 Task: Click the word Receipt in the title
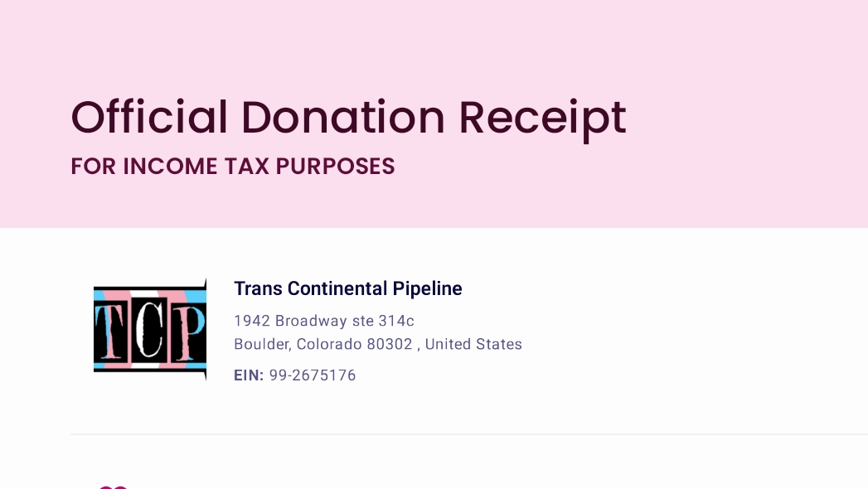[x=542, y=117]
